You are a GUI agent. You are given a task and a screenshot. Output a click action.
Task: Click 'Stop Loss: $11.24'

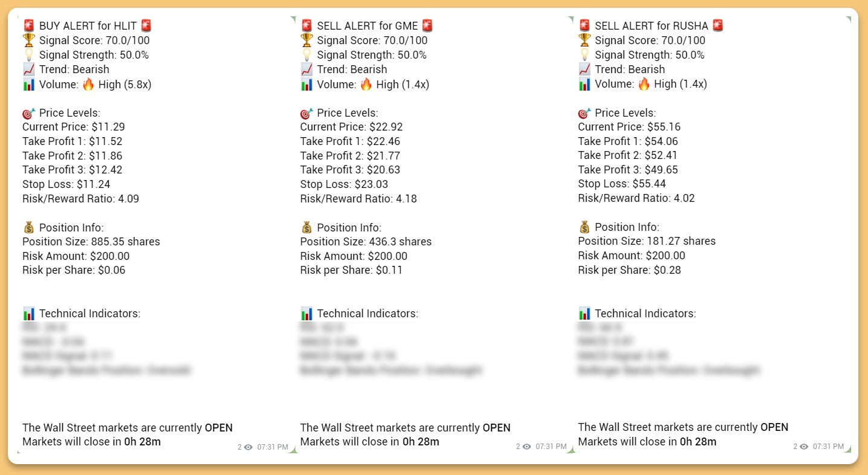pos(66,184)
